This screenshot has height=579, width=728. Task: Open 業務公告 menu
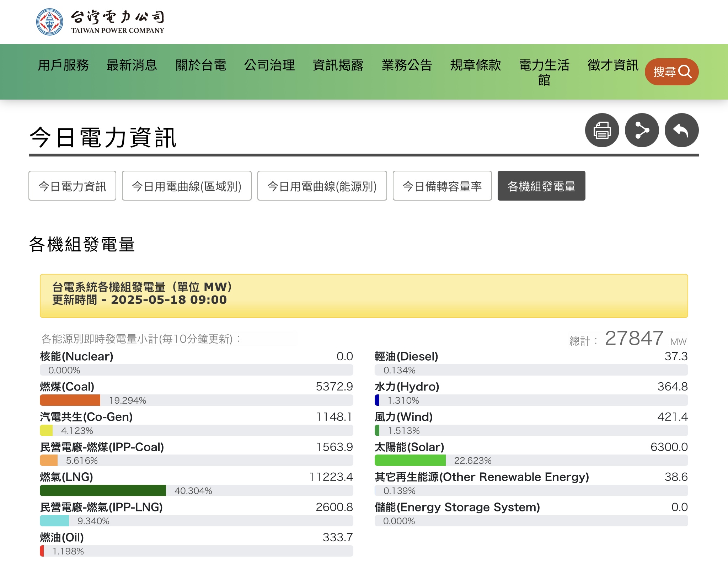(x=407, y=65)
